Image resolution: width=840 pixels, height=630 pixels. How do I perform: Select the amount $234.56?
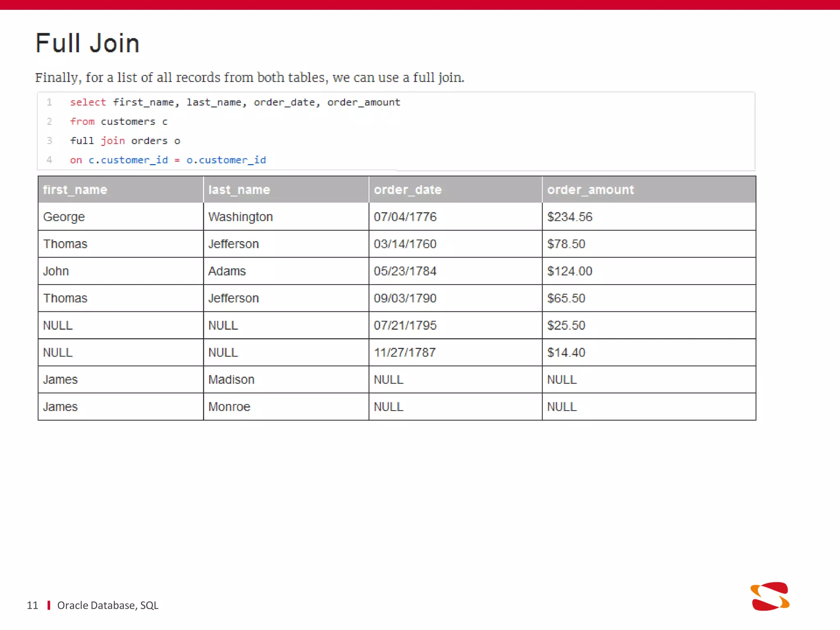point(649,217)
